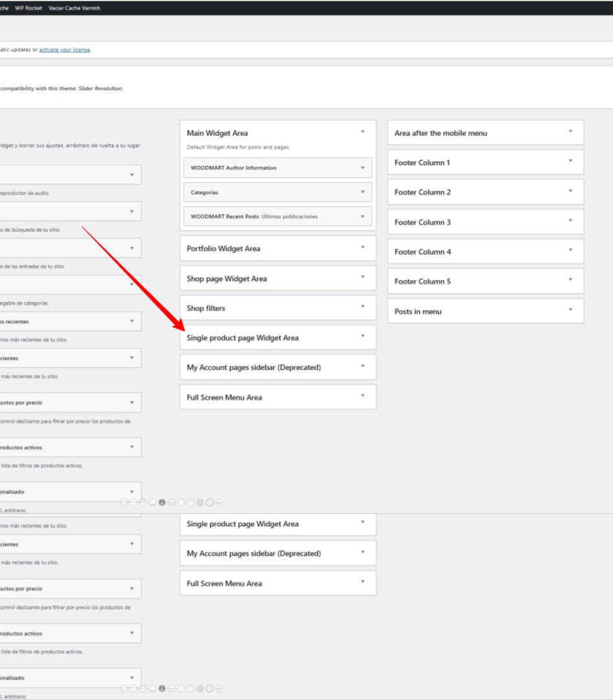The image size is (613, 700).
Task: Open the Footer Column 5 panel
Action: coord(570,281)
